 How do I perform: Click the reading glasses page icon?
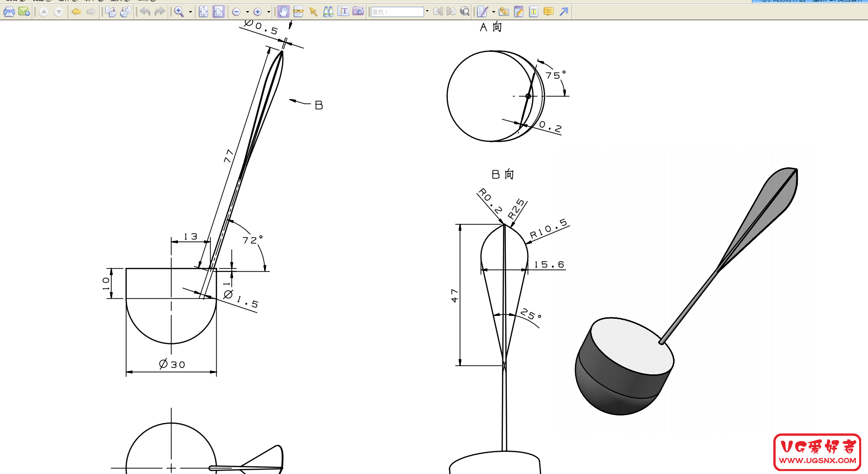298,12
